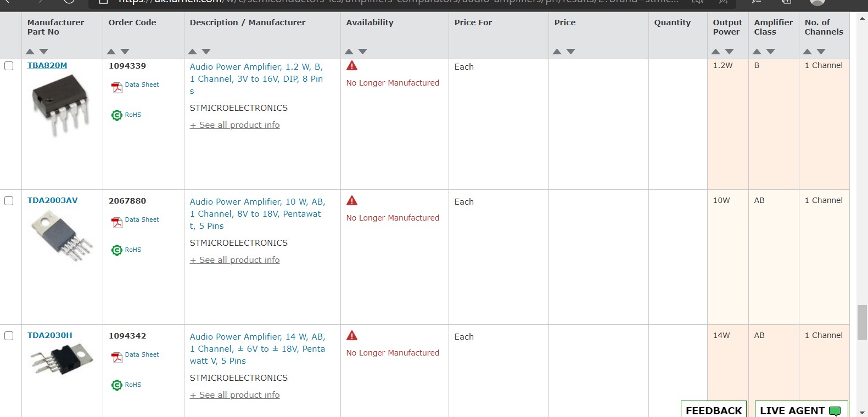Click No Longer Manufactured text for TDA2003AV
This screenshot has height=417, width=868.
pyautogui.click(x=393, y=218)
